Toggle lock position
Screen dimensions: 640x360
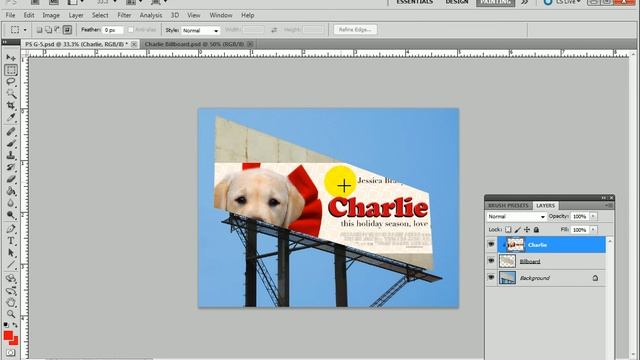527,230
